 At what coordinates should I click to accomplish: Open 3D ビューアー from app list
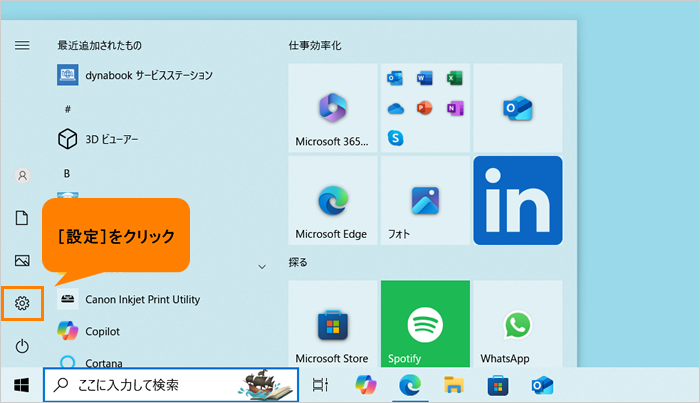pyautogui.click(x=98, y=139)
